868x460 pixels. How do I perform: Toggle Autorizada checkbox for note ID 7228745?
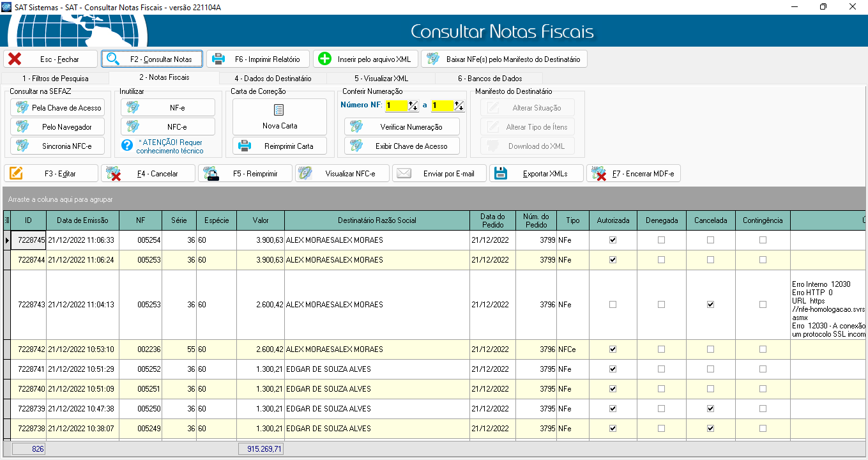pyautogui.click(x=613, y=240)
